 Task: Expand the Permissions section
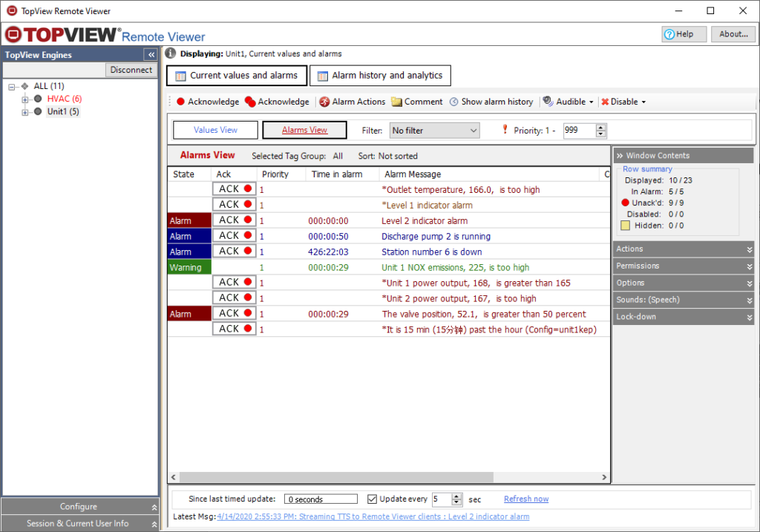coord(683,266)
